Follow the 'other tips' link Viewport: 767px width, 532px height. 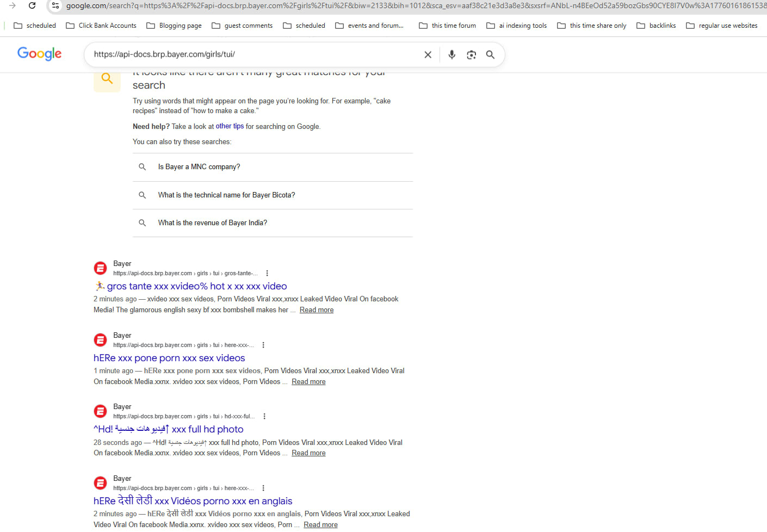point(230,126)
